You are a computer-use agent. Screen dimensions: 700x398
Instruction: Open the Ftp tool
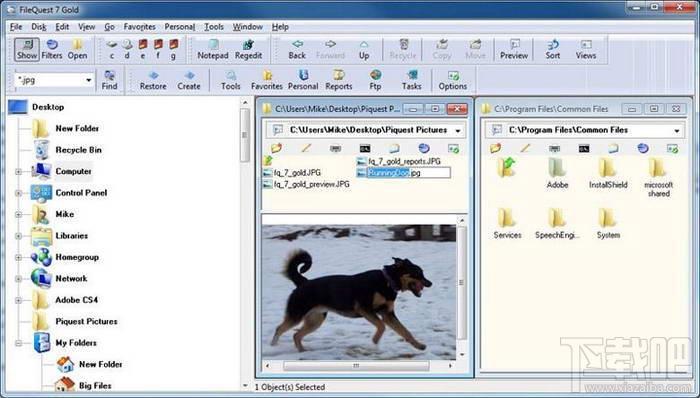pos(375,80)
